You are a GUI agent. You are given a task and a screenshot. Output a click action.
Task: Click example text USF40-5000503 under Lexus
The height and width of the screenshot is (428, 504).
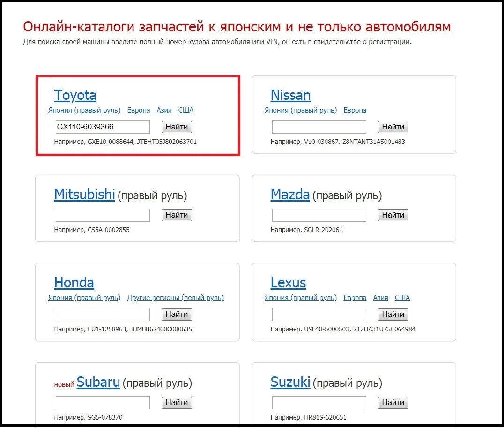tap(326, 329)
